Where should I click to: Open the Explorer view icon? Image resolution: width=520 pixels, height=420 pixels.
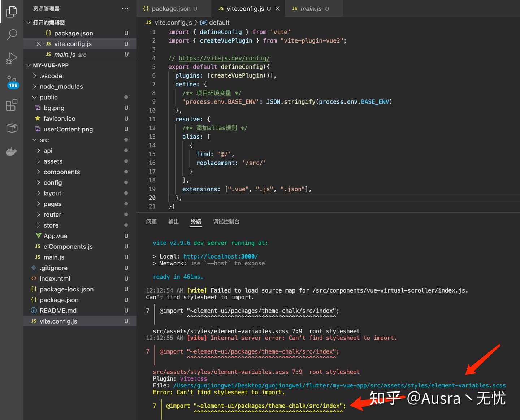(x=12, y=12)
